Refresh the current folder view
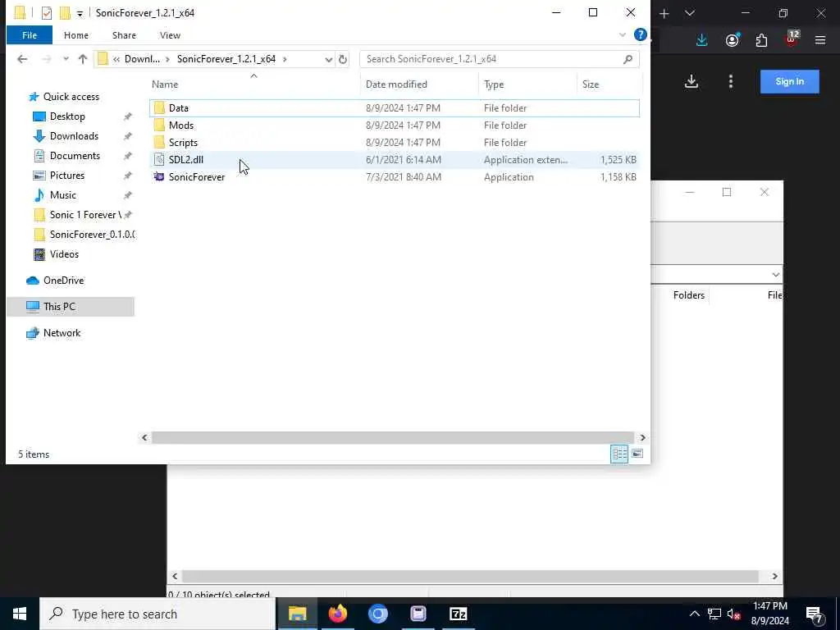This screenshot has height=630, width=840. pos(343,59)
